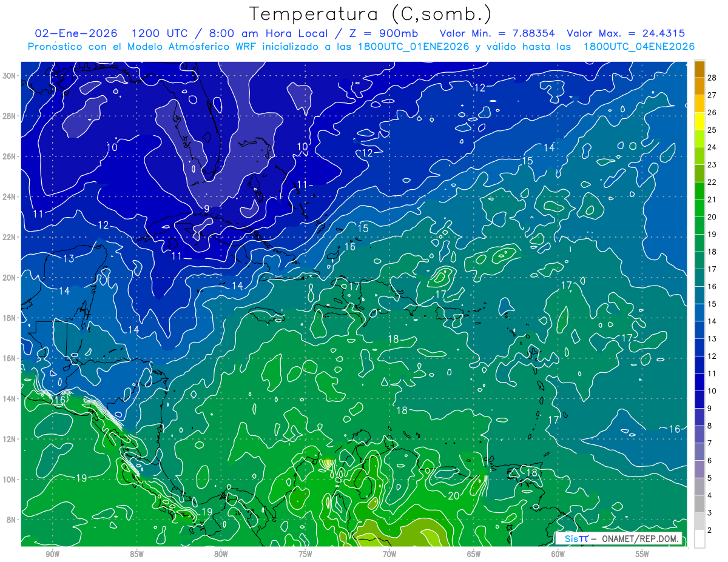The image size is (728, 562).
Task: Click the '9' contour label near Cuba
Action: pos(206,209)
